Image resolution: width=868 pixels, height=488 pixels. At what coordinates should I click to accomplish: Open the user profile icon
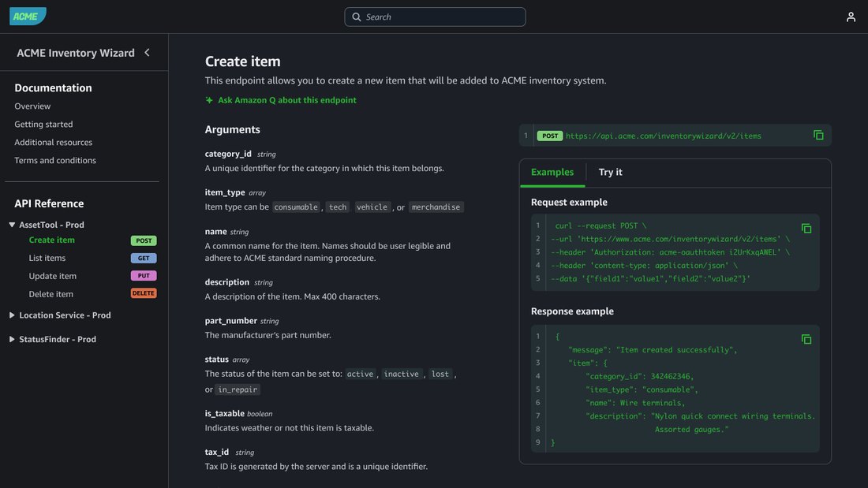851,17
